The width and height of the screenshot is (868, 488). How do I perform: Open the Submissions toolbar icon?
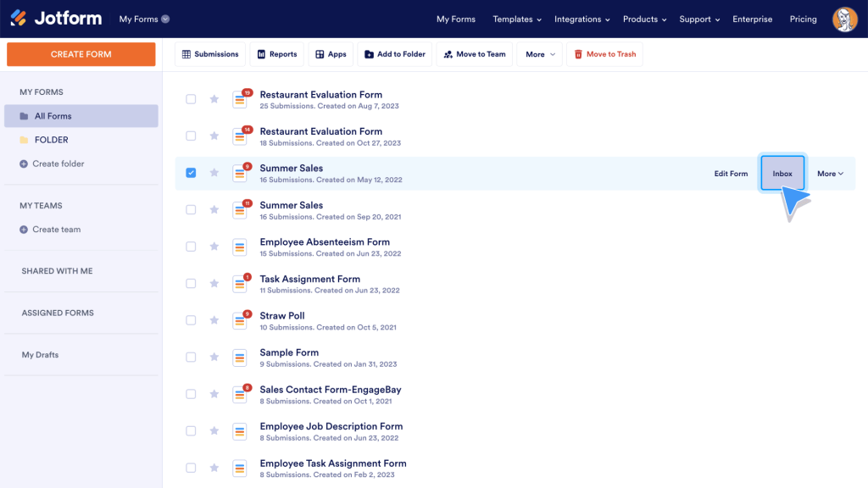click(x=186, y=53)
